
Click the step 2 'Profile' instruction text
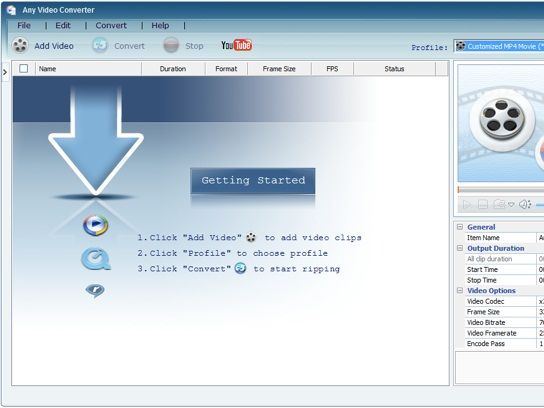232,253
